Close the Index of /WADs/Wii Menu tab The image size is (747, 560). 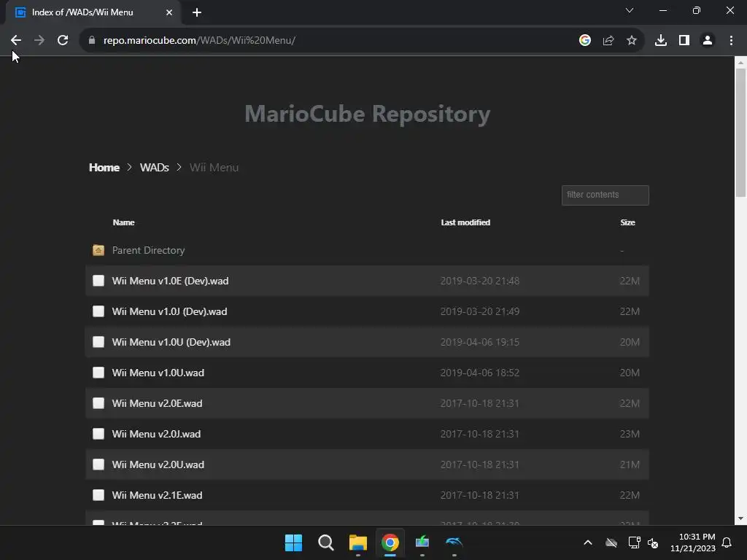169,12
